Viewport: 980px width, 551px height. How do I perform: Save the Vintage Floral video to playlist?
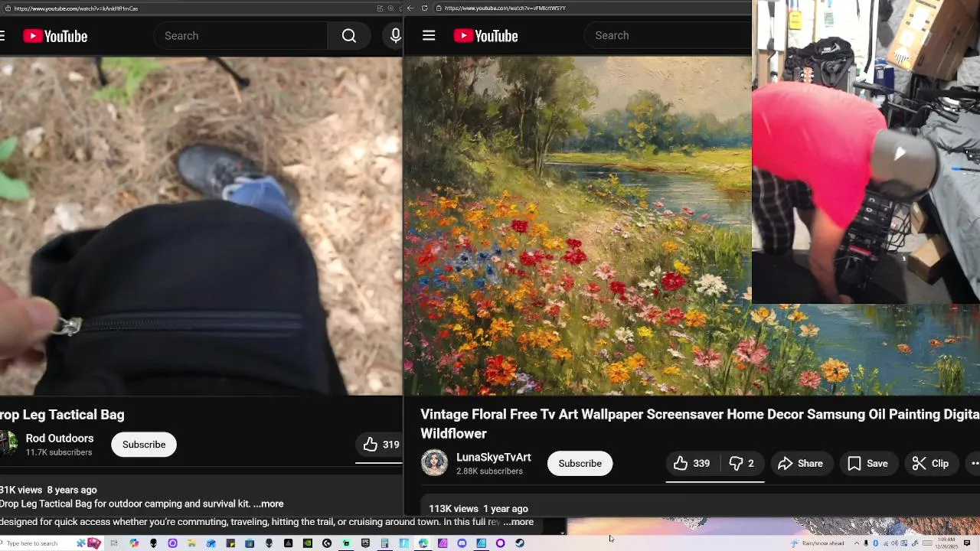(867, 463)
